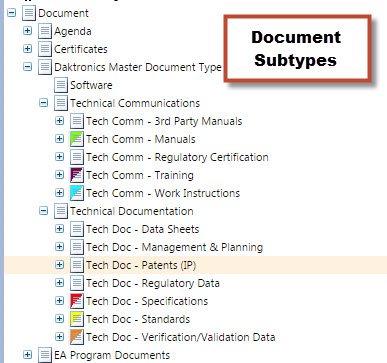Screen dimensions: 387x363
Task: Click the Patents (IP) document icon
Action: click(x=77, y=265)
